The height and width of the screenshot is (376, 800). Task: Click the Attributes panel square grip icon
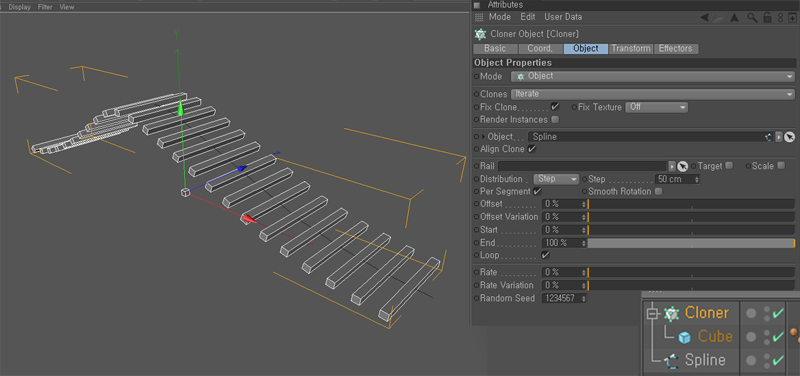pos(477,5)
